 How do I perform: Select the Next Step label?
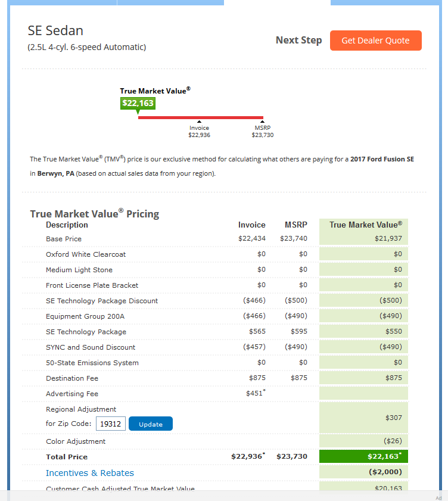[299, 41]
